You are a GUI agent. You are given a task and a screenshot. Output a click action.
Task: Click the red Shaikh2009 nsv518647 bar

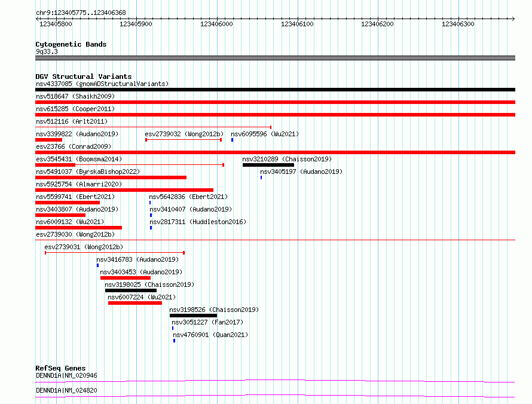coord(275,102)
